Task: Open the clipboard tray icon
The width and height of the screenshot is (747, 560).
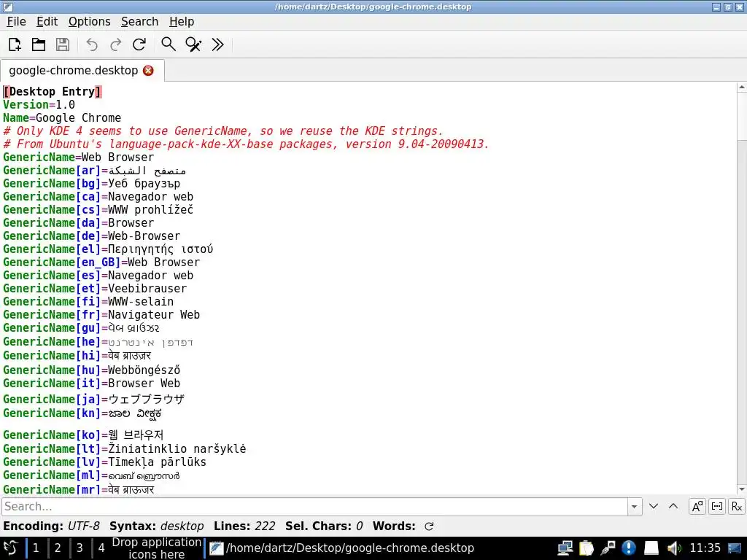Action: pos(587,548)
